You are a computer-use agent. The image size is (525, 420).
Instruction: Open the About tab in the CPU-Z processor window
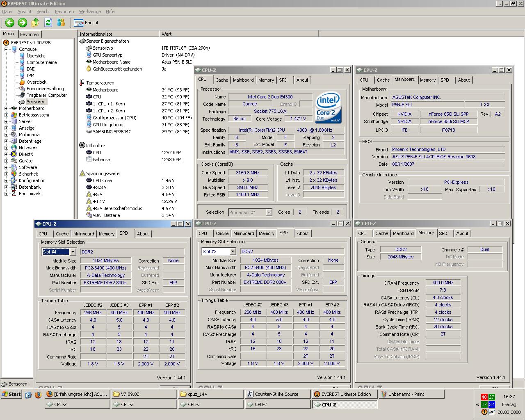point(302,80)
